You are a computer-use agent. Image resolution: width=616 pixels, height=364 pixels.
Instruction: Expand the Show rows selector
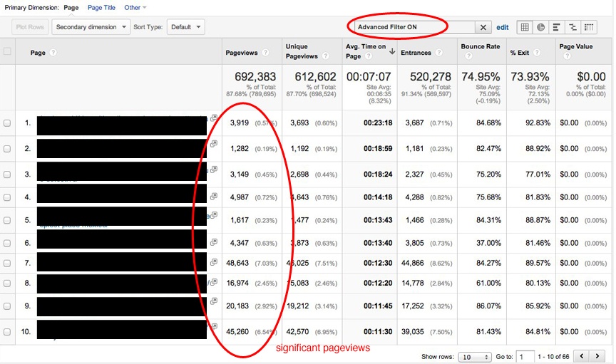pos(474,356)
